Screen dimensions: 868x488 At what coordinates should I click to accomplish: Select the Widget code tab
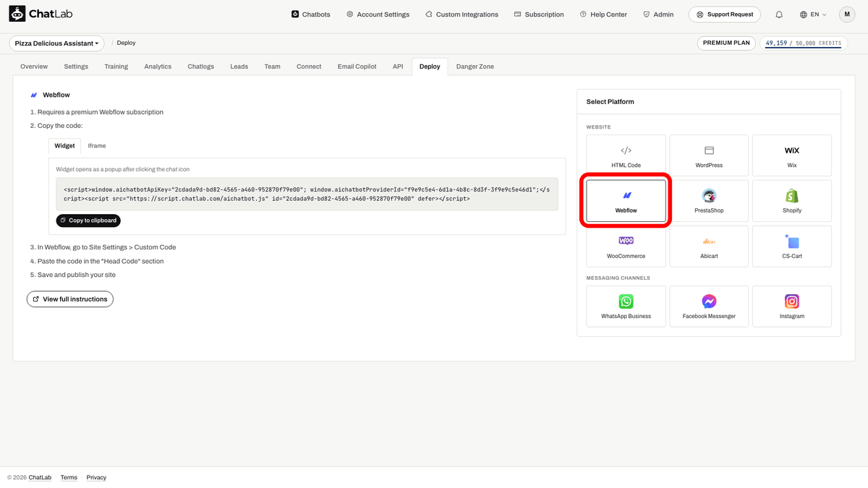[64, 146]
